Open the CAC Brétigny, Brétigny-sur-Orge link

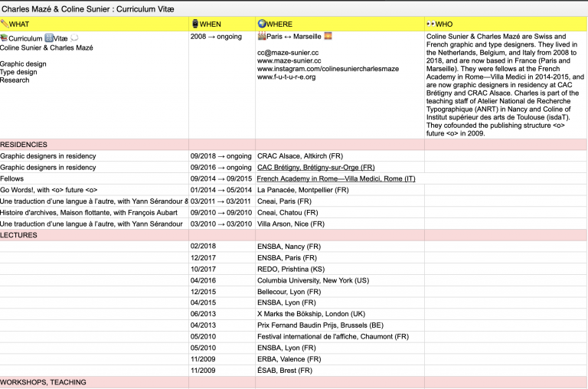point(315,167)
